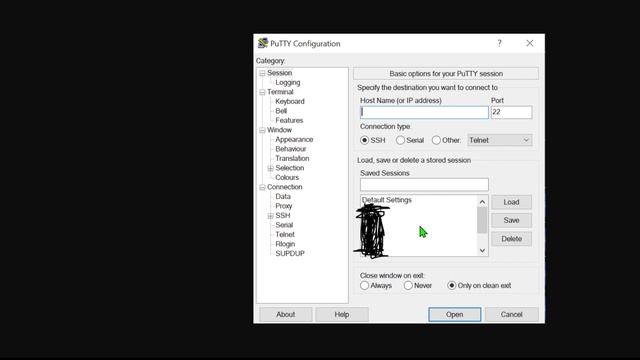Open Data settings
The height and width of the screenshot is (360, 640).
[x=283, y=196]
